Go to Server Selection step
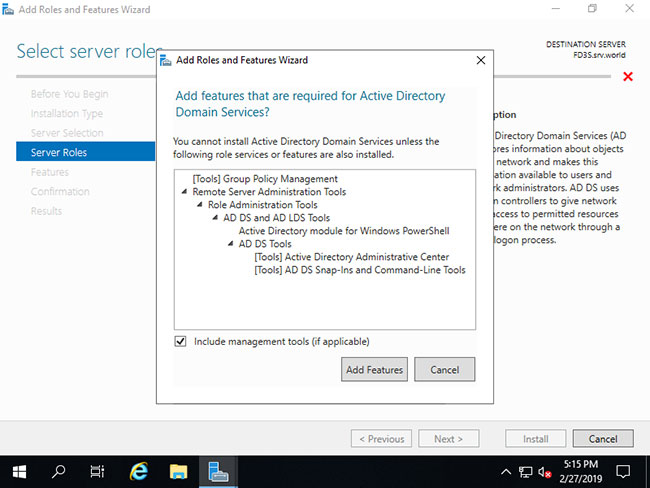The image size is (650, 488). (x=67, y=133)
